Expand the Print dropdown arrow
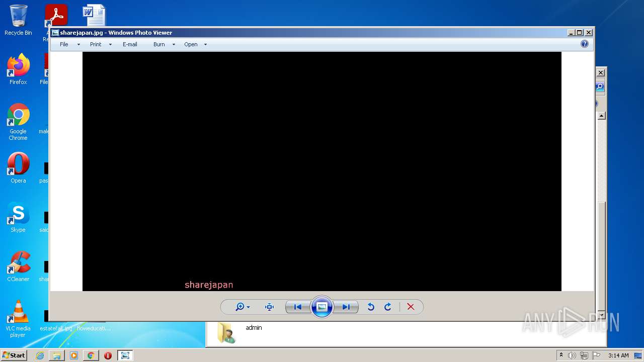The image size is (644, 362). (x=110, y=44)
